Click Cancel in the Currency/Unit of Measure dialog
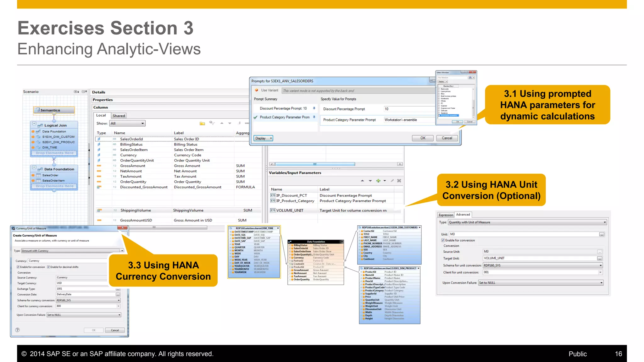Screen dimensions: 644x362 coord(115,330)
